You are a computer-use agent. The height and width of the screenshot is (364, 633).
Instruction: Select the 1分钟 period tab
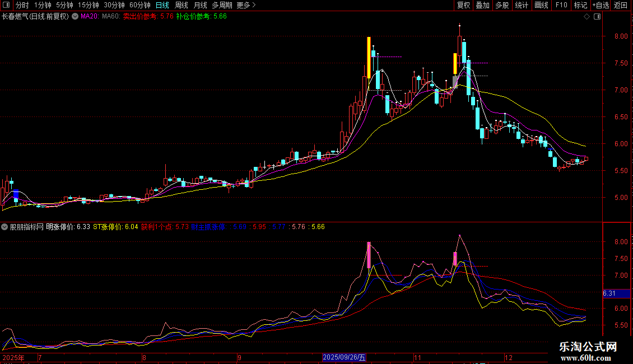(43, 5)
